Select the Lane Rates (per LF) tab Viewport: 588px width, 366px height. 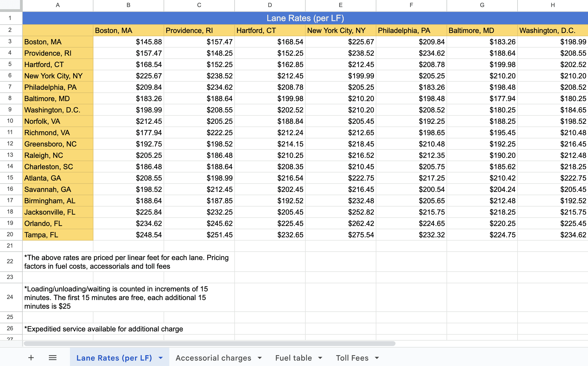114,358
